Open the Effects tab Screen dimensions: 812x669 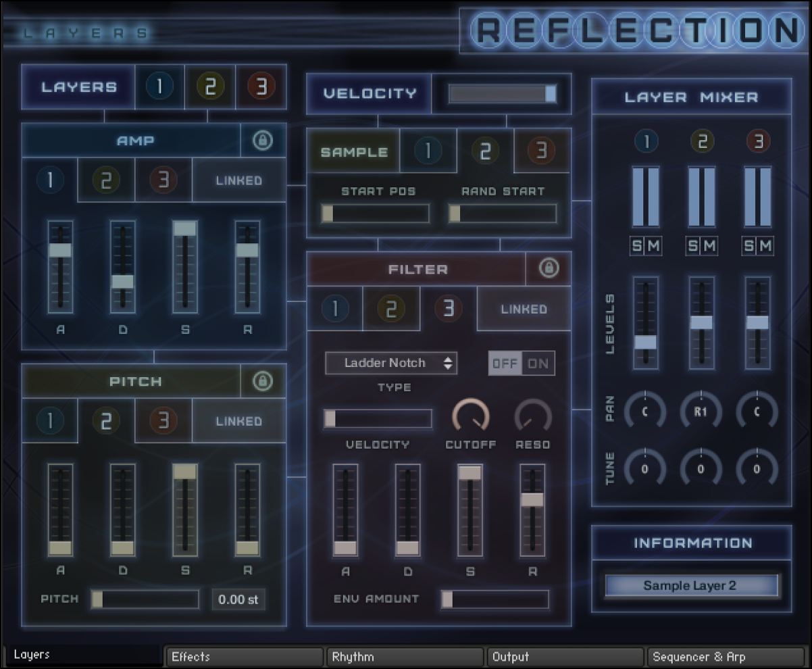pyautogui.click(x=244, y=657)
